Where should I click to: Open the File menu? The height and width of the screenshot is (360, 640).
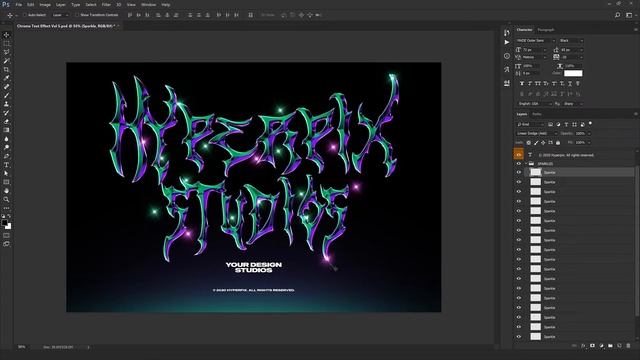[18, 4]
